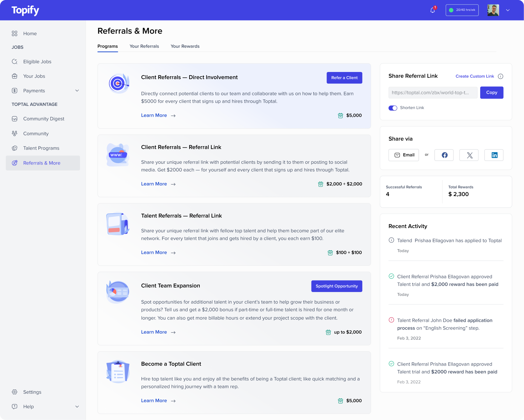Click red alert icon on John Doe failed activity
This screenshot has height=420, width=524.
tap(391, 320)
